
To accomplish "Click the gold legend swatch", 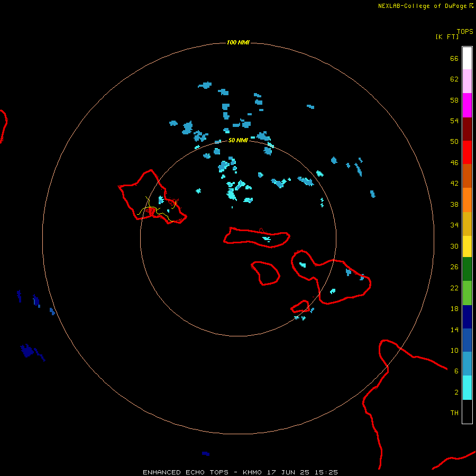I will (x=467, y=223).
